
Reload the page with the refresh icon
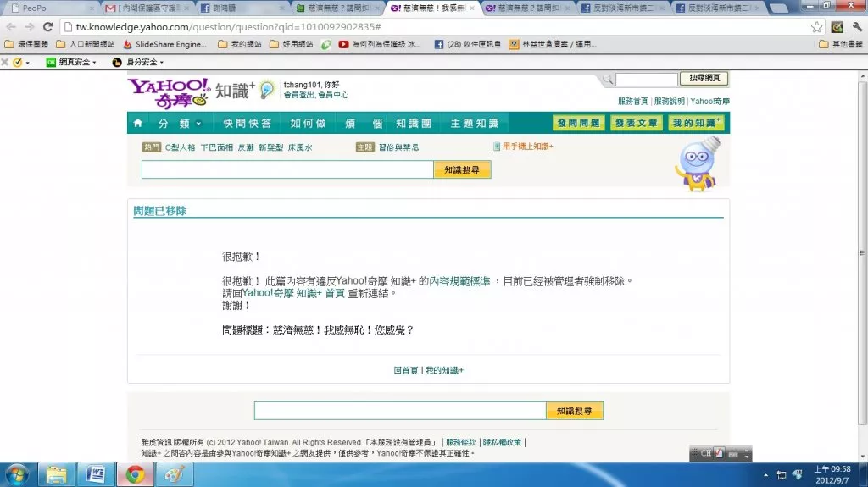point(48,27)
